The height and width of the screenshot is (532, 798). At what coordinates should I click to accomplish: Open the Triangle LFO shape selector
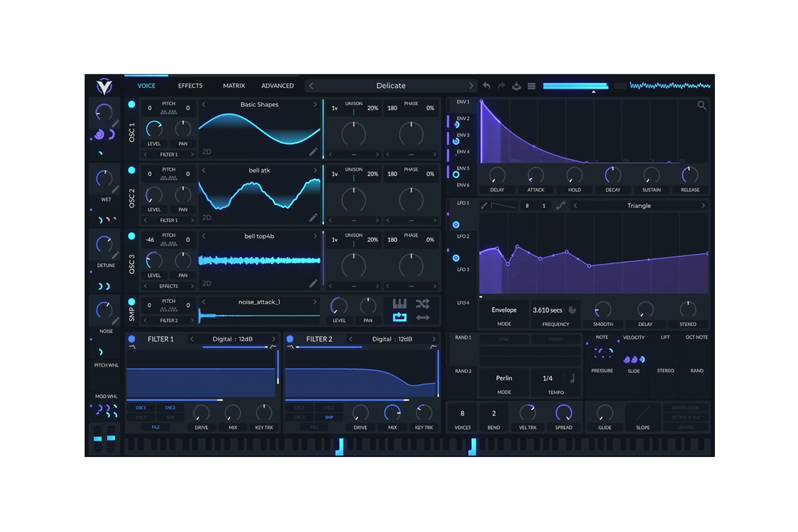639,206
